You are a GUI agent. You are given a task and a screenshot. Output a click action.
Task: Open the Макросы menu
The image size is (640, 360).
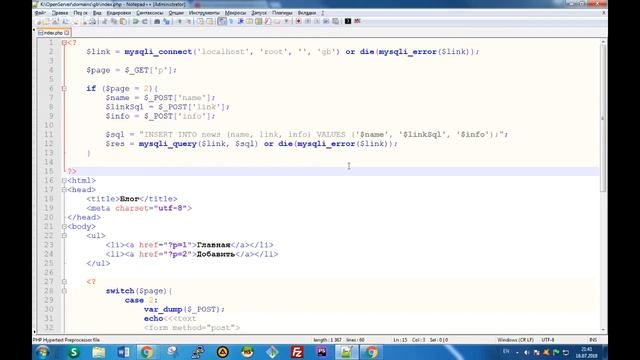coord(236,13)
